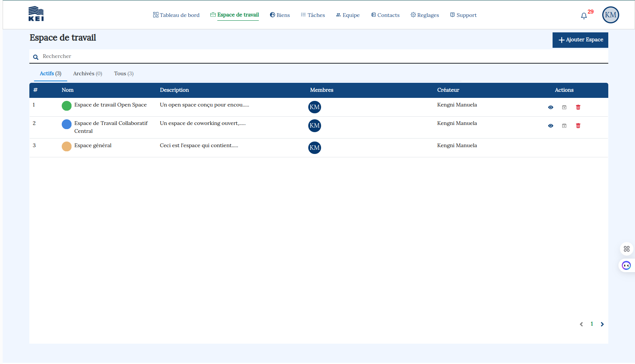Click the Nom column header
Image resolution: width=635 pixels, height=364 pixels.
click(68, 90)
